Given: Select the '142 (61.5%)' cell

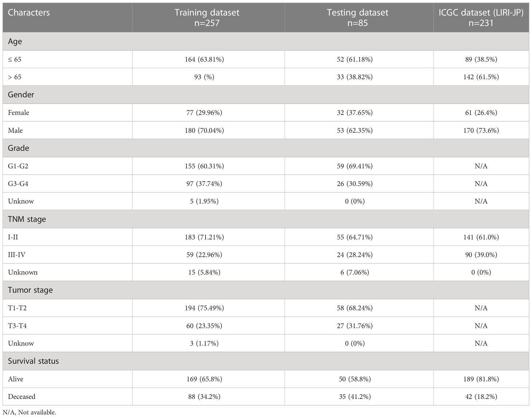Looking at the screenshot, I should point(481,77).
